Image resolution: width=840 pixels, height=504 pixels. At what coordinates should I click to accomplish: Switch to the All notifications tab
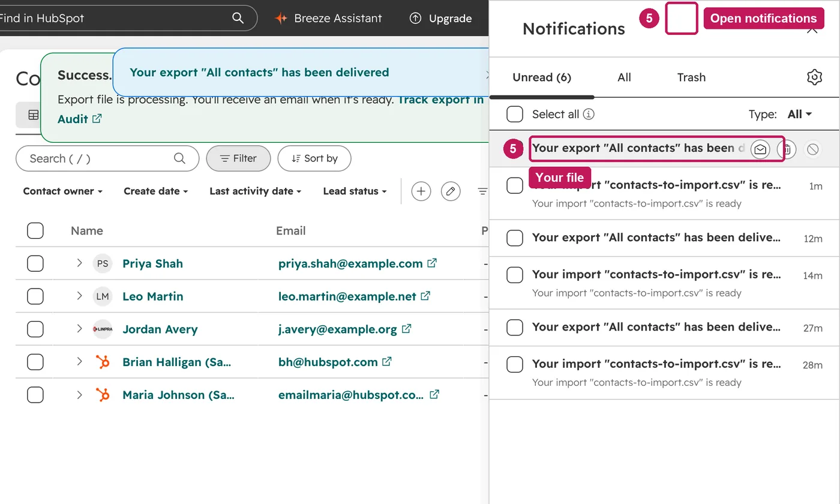click(x=624, y=77)
